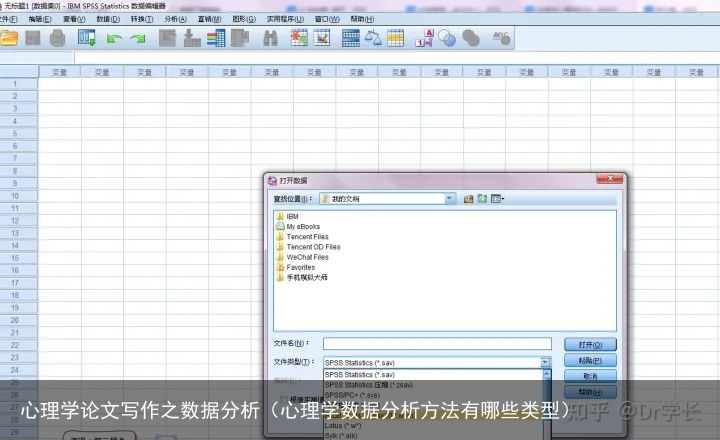This screenshot has width=720, height=440.
Task: Click the Go to case toolbar icon
Action: click(168, 38)
